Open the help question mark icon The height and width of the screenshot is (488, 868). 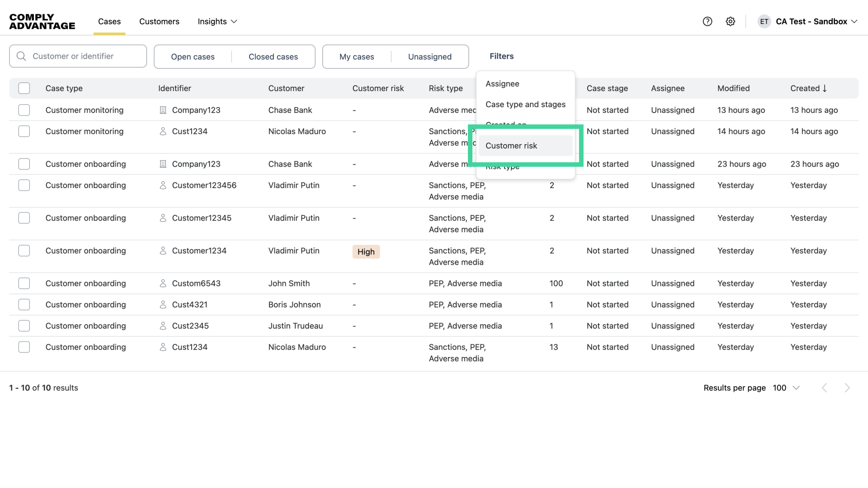coord(708,21)
